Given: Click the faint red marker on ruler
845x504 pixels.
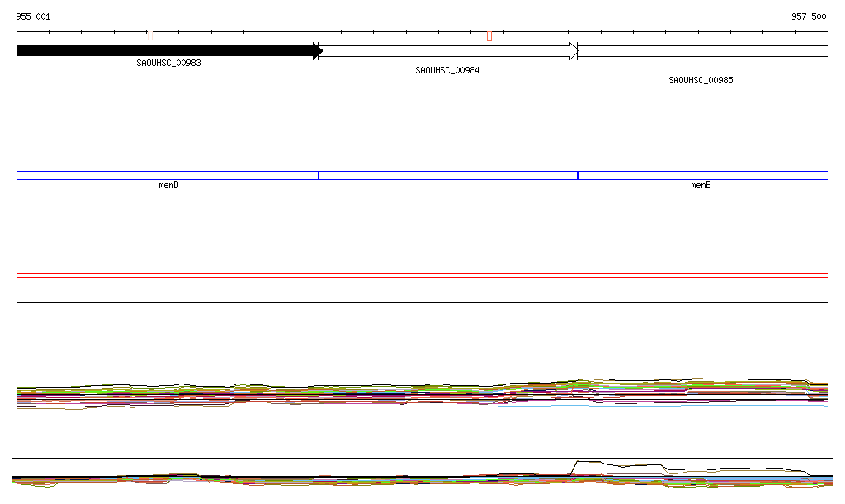Looking at the screenshot, I should pyautogui.click(x=149, y=35).
